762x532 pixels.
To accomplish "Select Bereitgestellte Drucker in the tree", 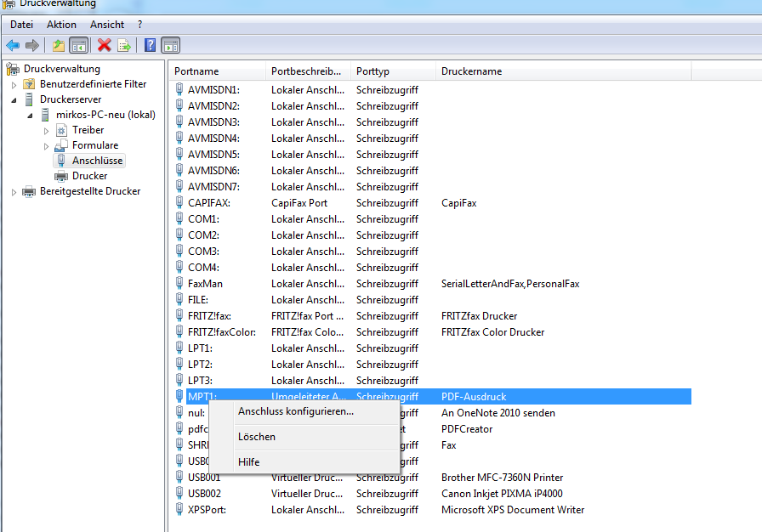I will pos(90,191).
